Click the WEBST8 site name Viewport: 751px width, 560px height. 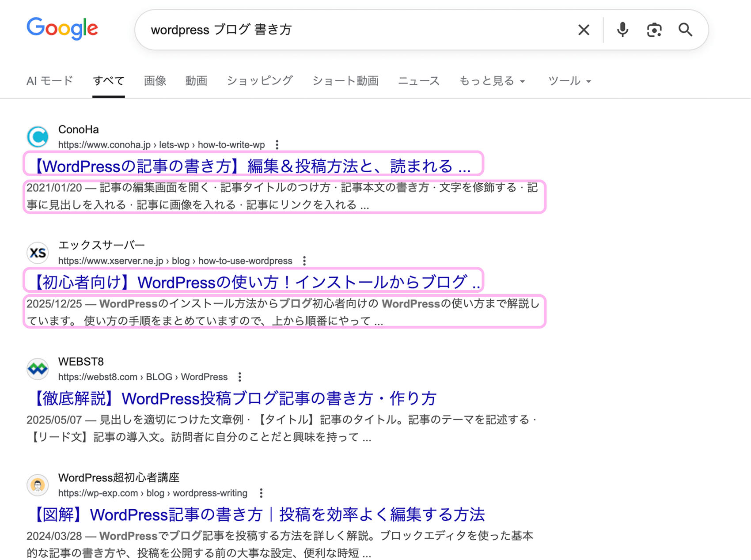(81, 362)
